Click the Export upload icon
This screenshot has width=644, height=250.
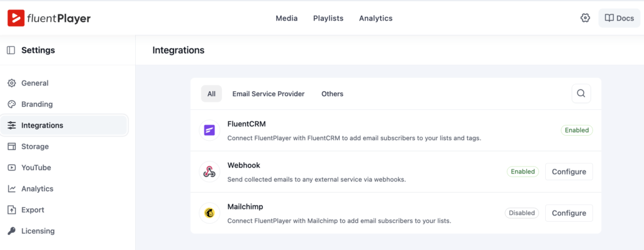click(12, 210)
